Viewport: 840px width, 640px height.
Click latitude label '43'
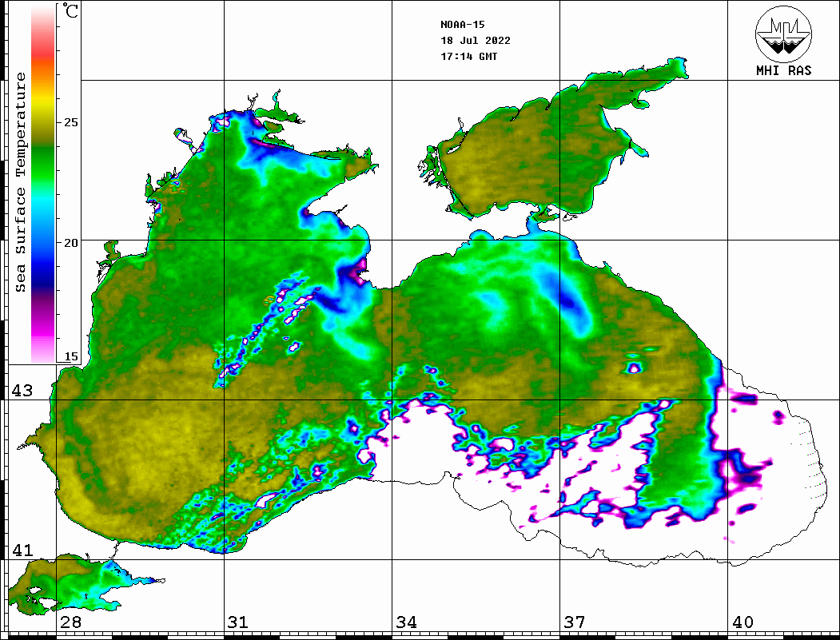pos(22,391)
